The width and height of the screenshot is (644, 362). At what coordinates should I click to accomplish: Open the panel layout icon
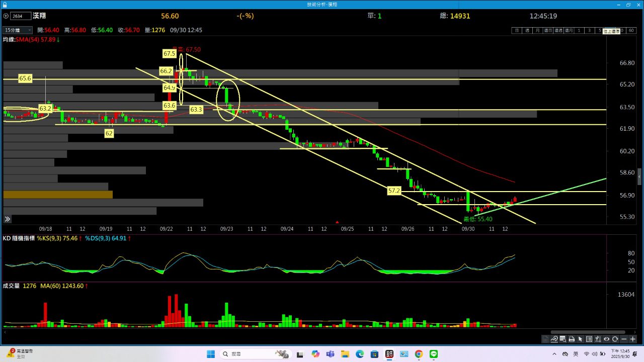coord(589,339)
